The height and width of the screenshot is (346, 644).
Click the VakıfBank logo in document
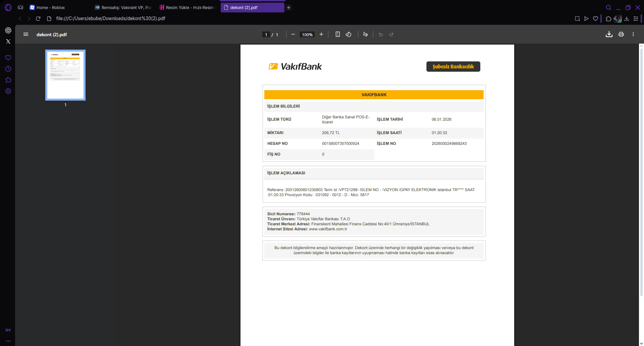295,66
